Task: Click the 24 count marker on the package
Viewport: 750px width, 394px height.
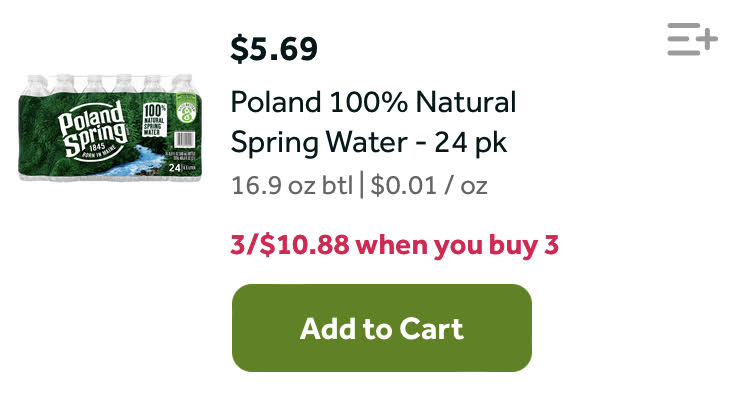Action: (175, 168)
